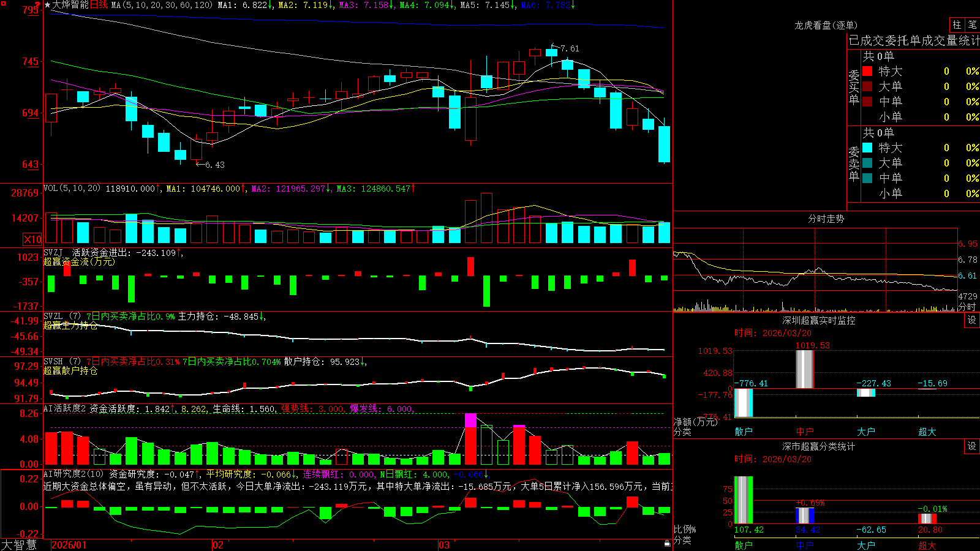Click the 107.42 散户 bar in the classification chart
Viewport: 980px width, 551px height.
[744, 500]
